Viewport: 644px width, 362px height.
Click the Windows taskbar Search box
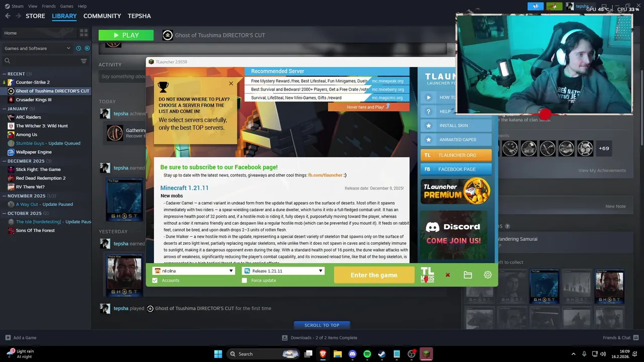(264, 354)
